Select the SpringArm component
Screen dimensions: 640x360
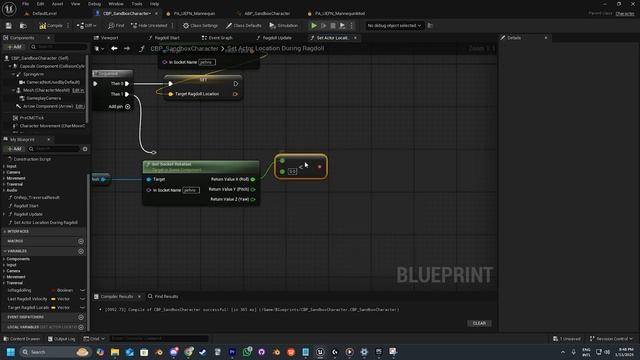(x=33, y=74)
